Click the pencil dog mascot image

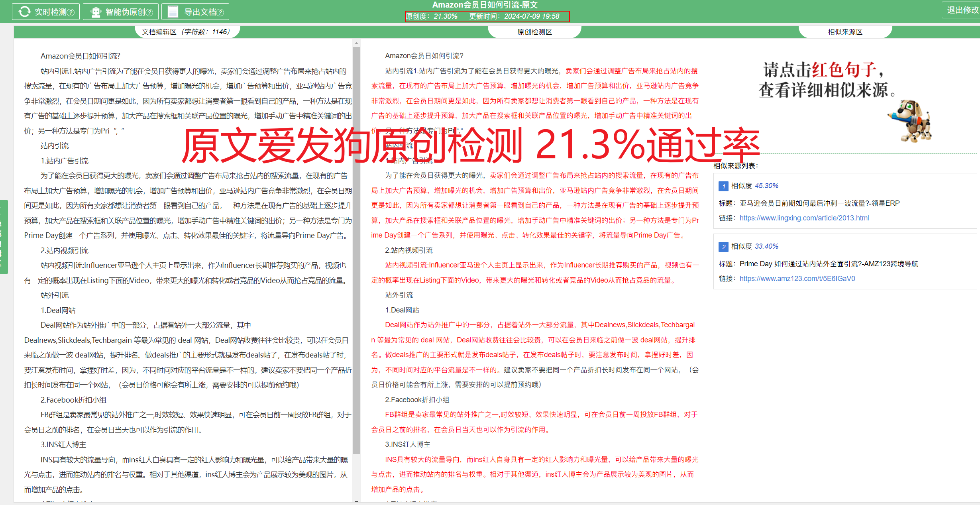click(910, 121)
